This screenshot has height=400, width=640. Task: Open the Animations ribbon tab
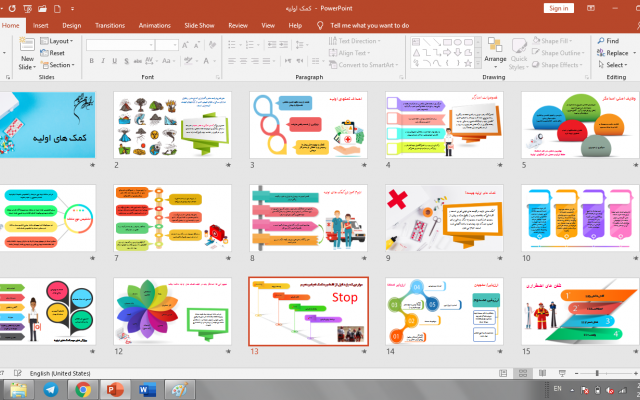[x=155, y=25]
